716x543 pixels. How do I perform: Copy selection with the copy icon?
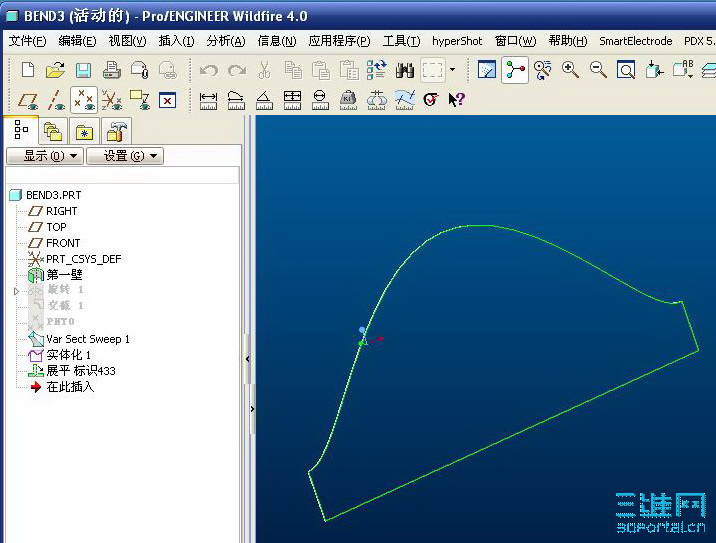point(293,70)
